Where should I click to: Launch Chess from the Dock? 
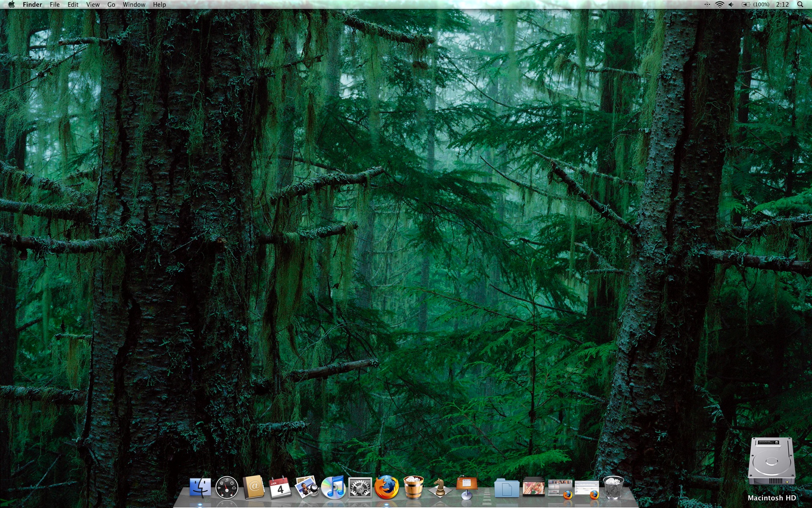click(440, 488)
